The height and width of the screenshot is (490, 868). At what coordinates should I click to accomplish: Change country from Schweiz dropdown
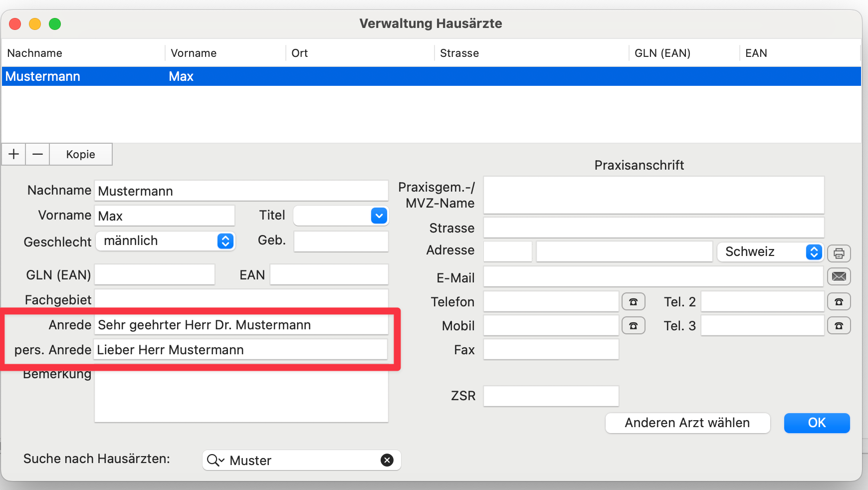pos(770,251)
